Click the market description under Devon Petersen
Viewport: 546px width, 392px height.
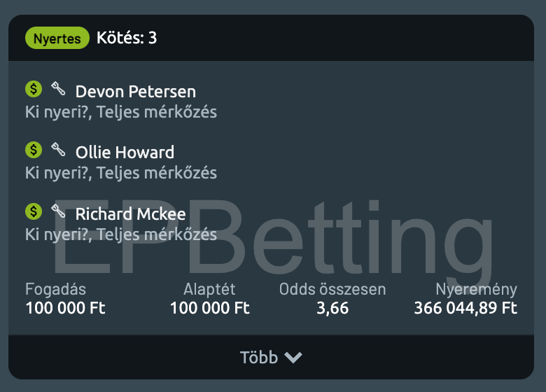(121, 112)
